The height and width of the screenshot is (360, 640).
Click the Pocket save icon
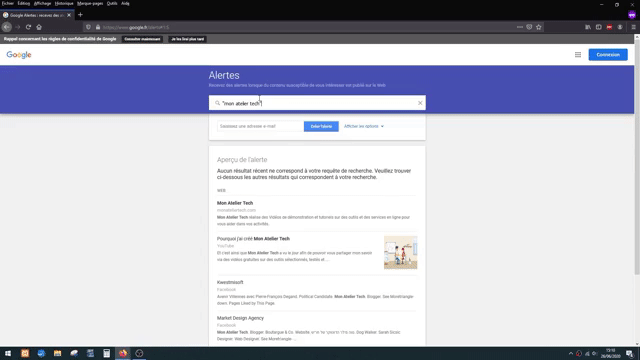click(x=529, y=27)
